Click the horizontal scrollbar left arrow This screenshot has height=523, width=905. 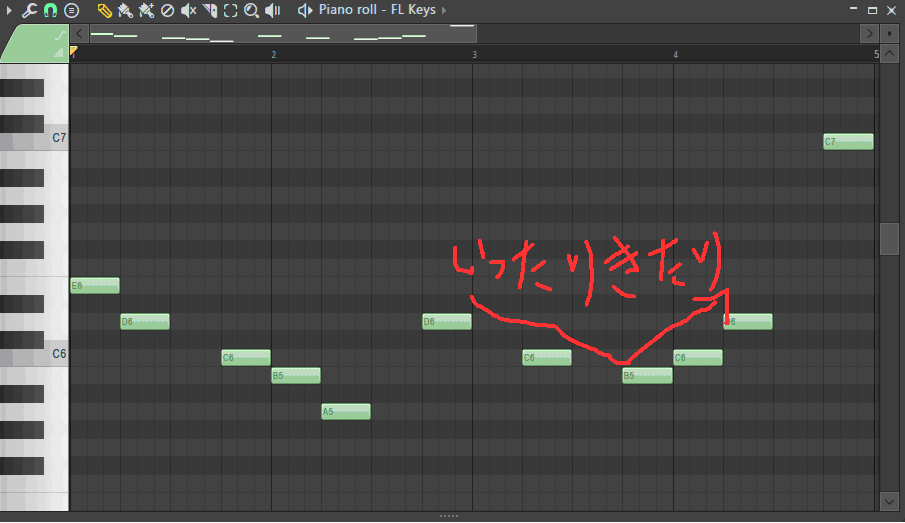pos(79,33)
